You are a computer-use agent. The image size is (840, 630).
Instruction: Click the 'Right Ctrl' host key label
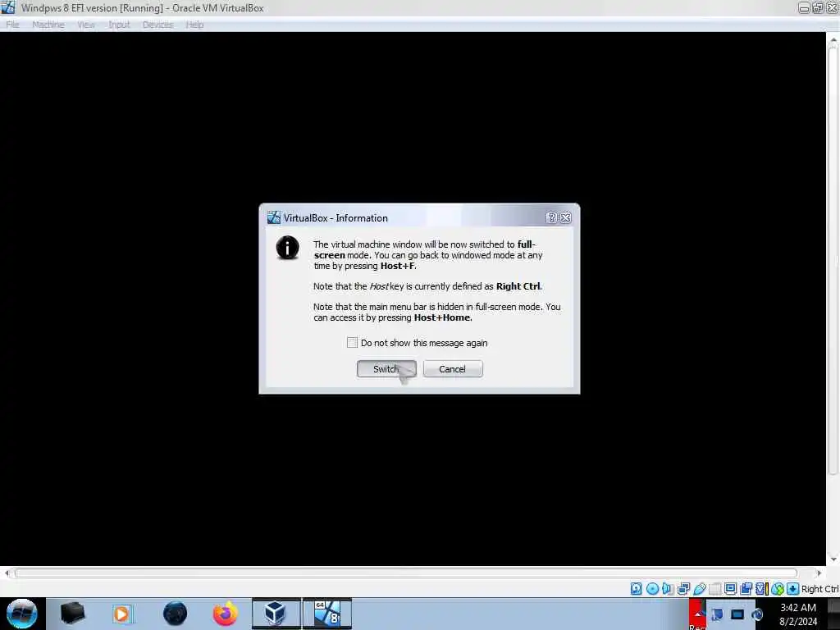click(819, 589)
